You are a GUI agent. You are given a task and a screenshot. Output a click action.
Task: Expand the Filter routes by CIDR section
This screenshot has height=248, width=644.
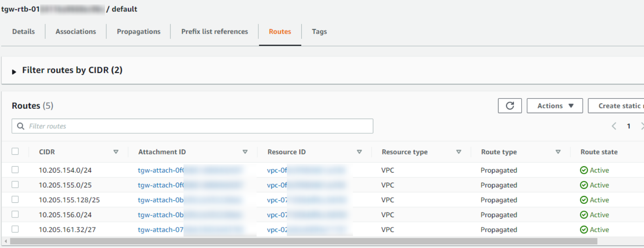[x=14, y=72]
